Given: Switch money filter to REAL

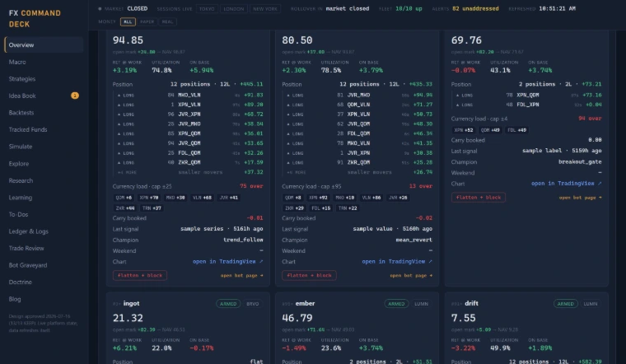Looking at the screenshot, I should click(168, 21).
